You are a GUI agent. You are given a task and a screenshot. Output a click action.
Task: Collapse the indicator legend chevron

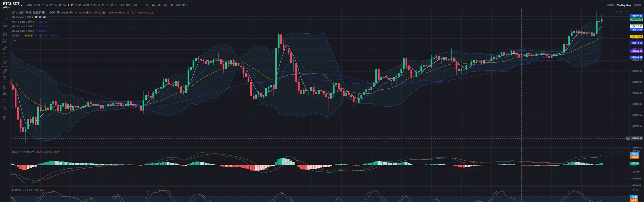[15, 40]
